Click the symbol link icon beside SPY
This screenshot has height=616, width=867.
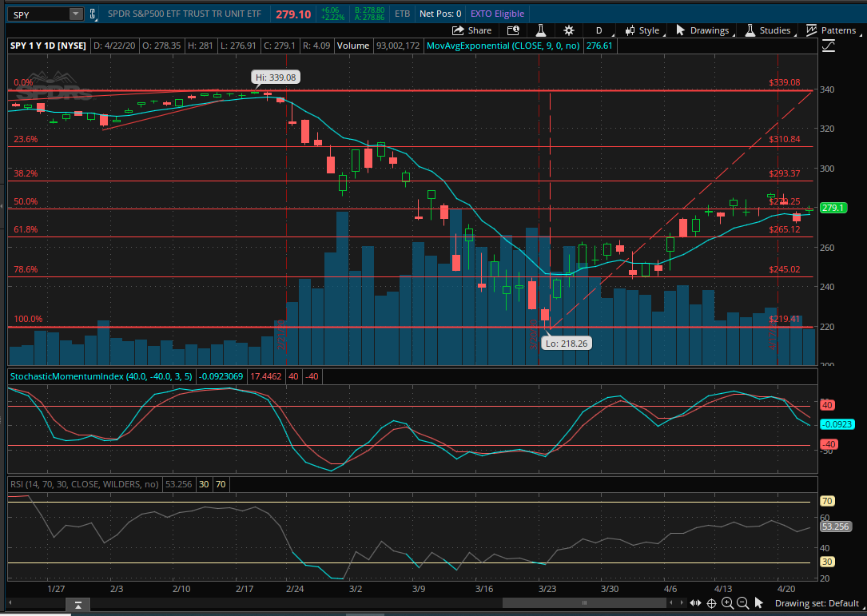click(93, 14)
